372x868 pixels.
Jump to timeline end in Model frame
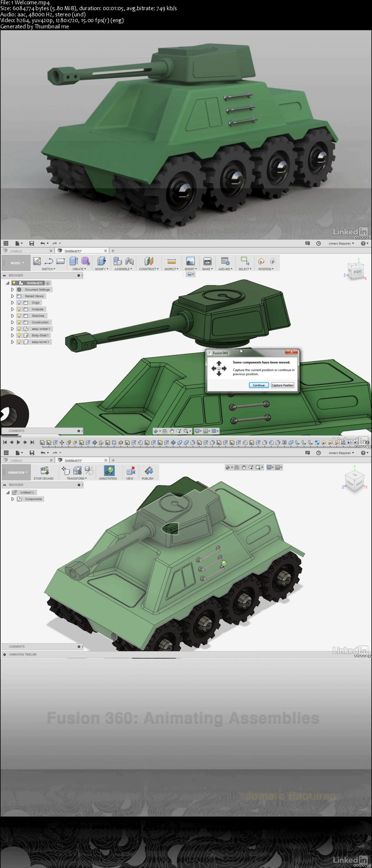[32, 442]
